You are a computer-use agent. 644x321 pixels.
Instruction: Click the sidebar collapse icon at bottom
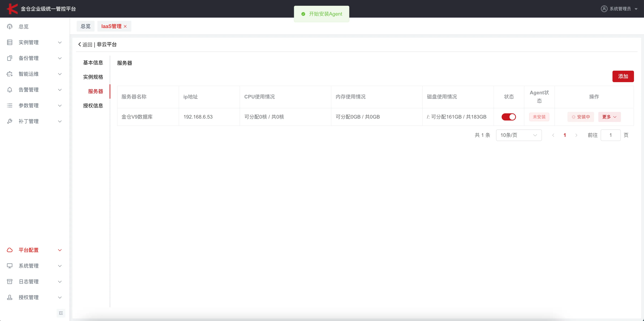61,313
